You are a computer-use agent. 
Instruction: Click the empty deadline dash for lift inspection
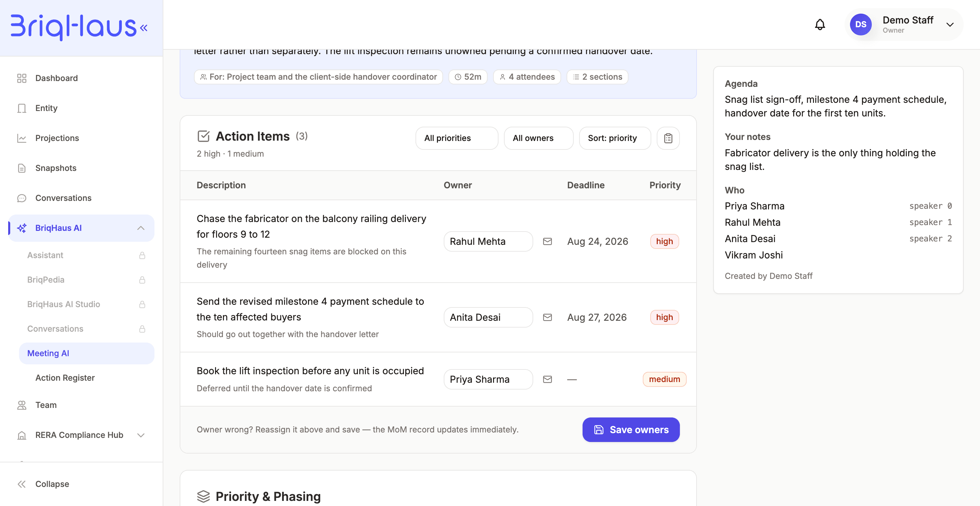click(x=572, y=380)
